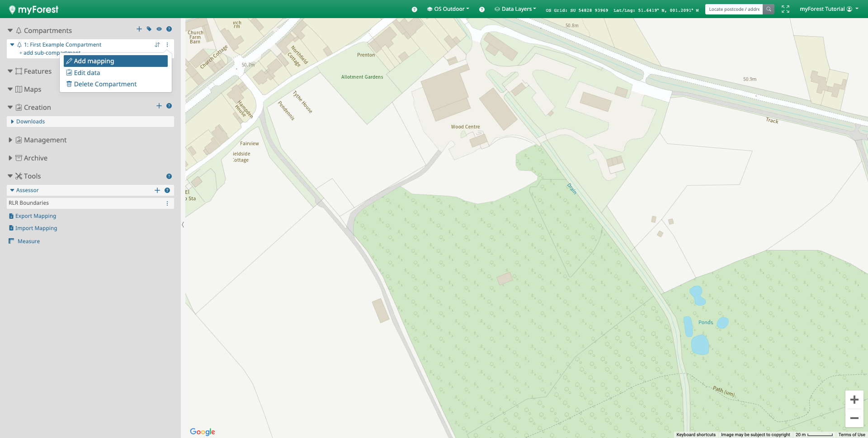
Task: Click the sort arrows on First Example Compartment
Action: [157, 45]
